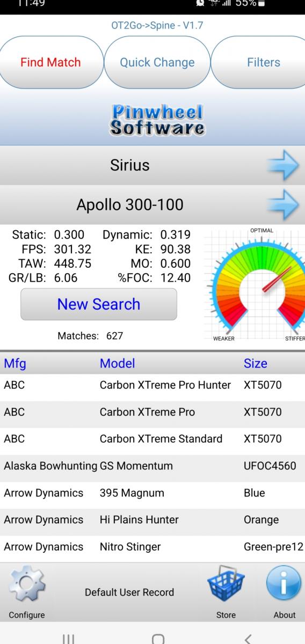This screenshot has width=305, height=644.
Task: Tap the Default User Record label
Action: (x=129, y=592)
